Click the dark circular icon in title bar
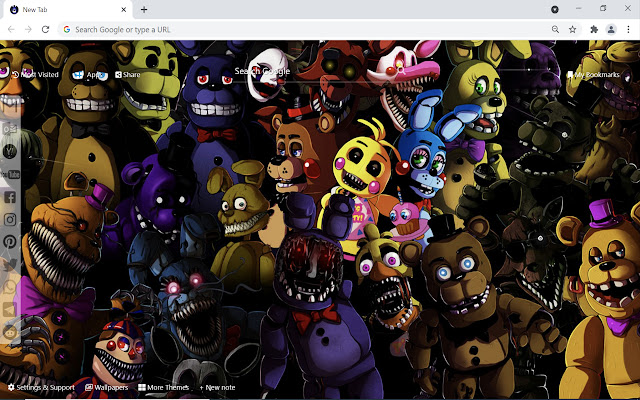 tap(555, 9)
